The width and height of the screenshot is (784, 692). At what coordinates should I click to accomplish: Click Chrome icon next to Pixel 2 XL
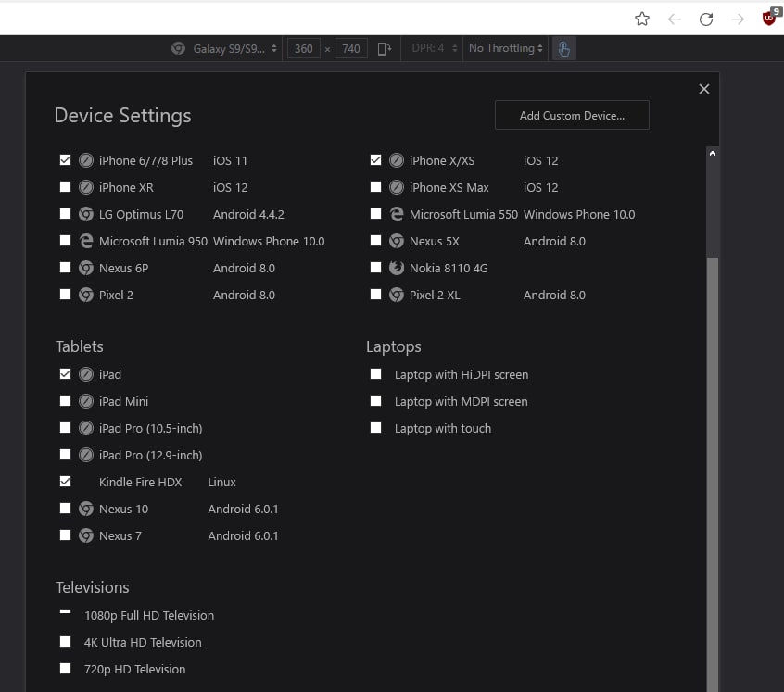point(397,296)
